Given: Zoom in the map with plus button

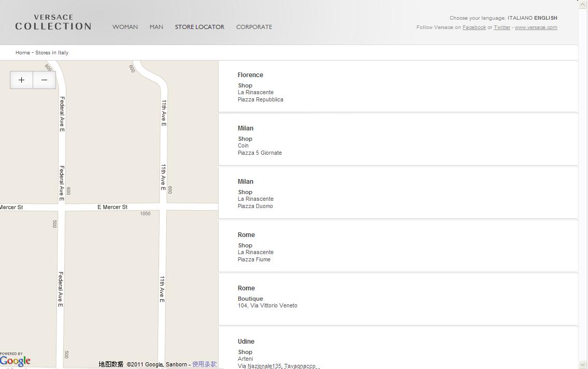Looking at the screenshot, I should [x=21, y=80].
